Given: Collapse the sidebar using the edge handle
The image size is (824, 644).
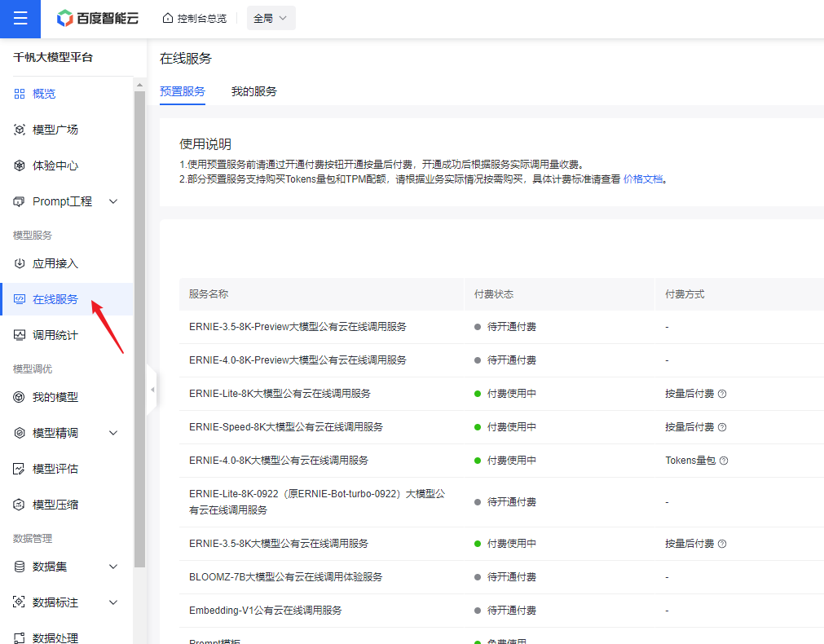Looking at the screenshot, I should 152,390.
